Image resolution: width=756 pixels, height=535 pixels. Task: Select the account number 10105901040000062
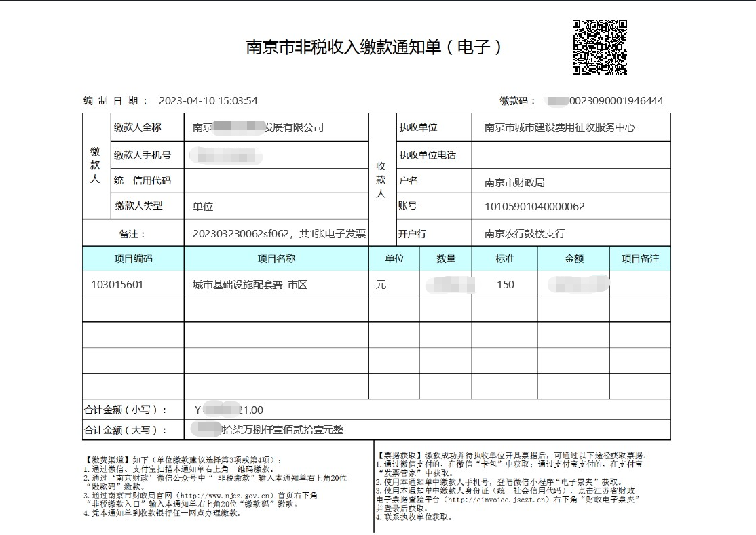tap(534, 206)
